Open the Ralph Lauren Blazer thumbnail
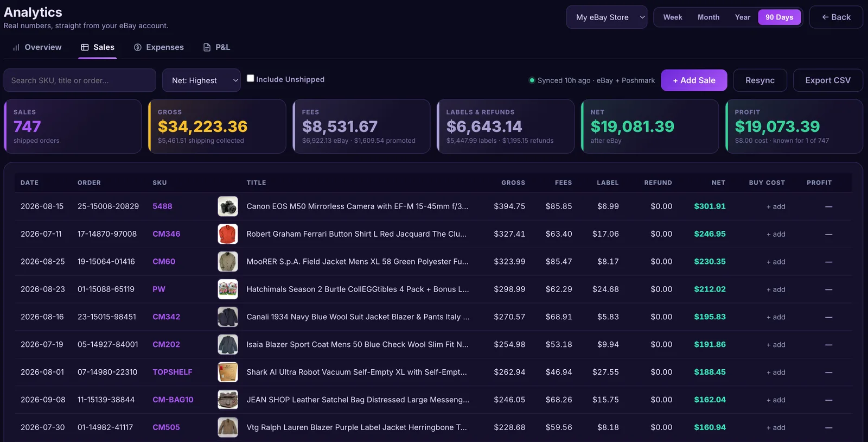Screen dimensions: 868x442 [228, 428]
